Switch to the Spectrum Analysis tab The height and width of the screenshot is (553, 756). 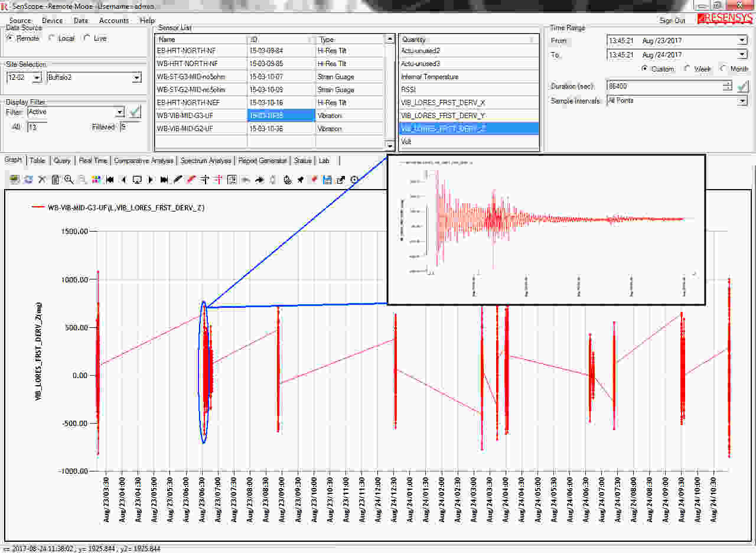click(206, 161)
